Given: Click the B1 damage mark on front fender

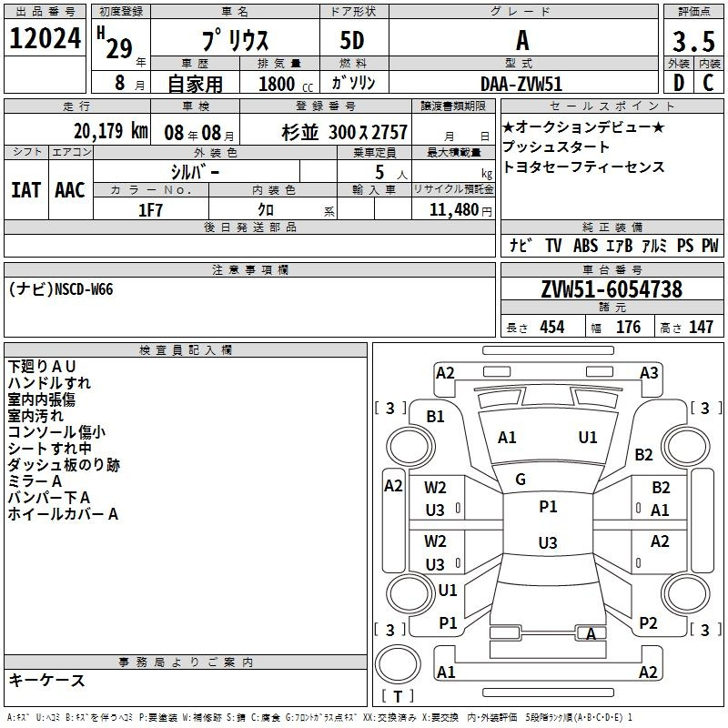Looking at the screenshot, I should point(436,416).
